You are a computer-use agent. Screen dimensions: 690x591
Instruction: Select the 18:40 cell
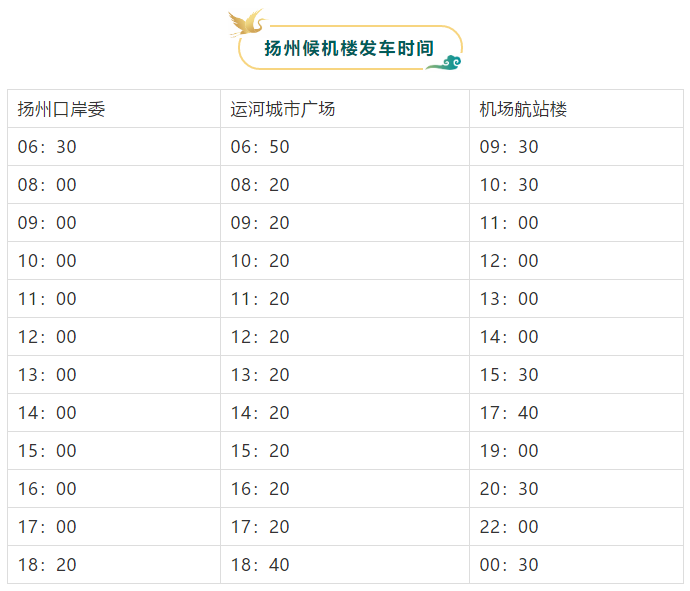tap(345, 565)
